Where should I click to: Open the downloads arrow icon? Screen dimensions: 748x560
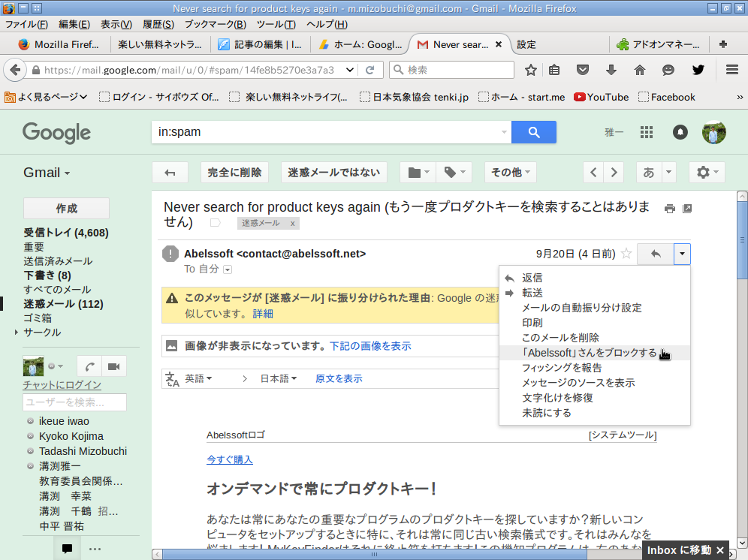click(x=611, y=70)
